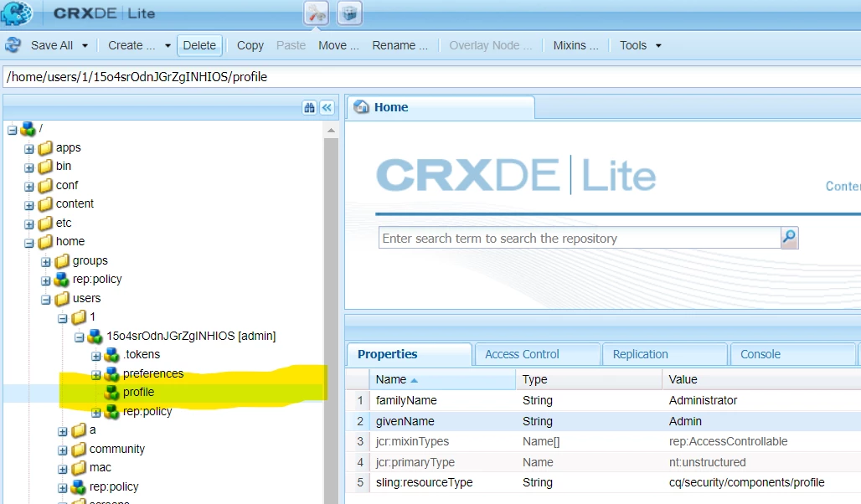Image resolution: width=861 pixels, height=504 pixels.
Task: Click the Tools toolbar button
Action: click(x=633, y=45)
